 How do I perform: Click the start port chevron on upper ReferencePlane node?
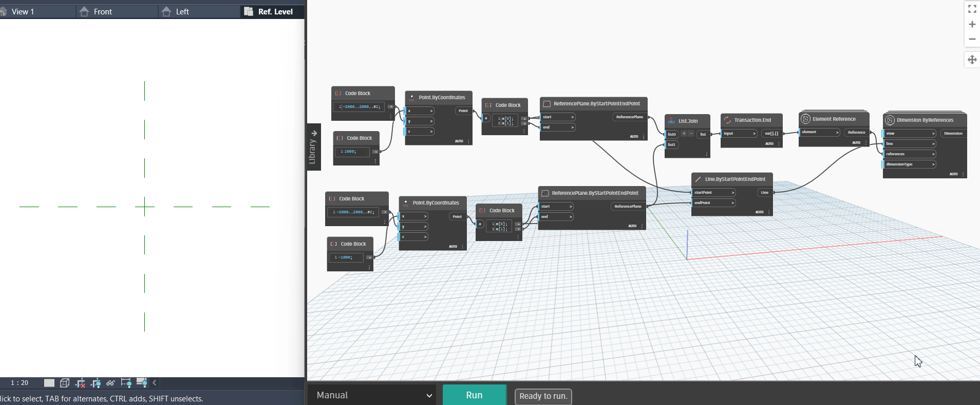pos(572,117)
